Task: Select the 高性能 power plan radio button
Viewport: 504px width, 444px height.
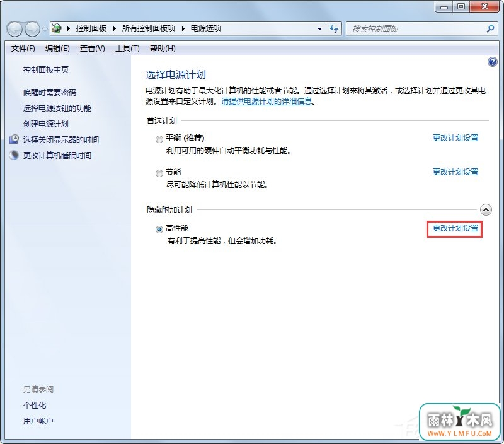Action: 159,230
